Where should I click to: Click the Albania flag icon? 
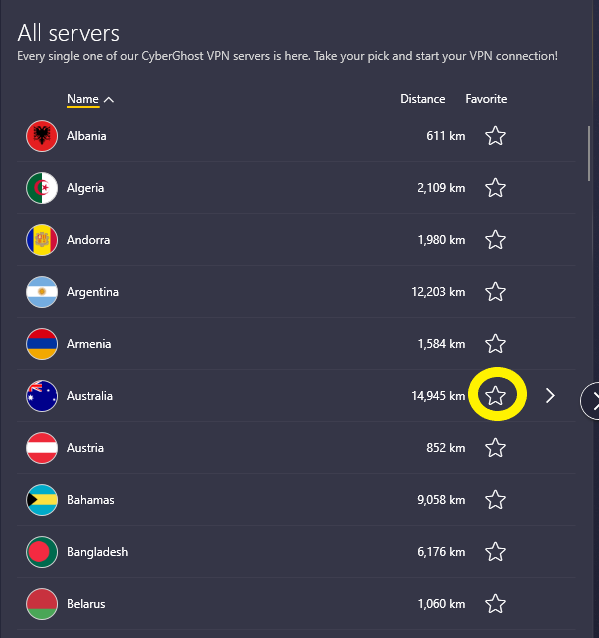pos(42,136)
